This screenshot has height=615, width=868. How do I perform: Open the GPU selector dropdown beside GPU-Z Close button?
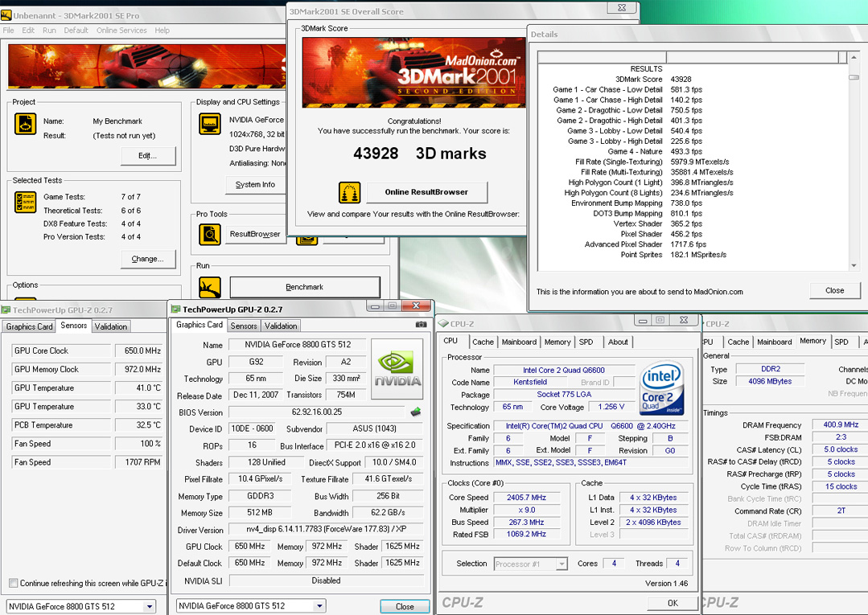[x=319, y=606]
